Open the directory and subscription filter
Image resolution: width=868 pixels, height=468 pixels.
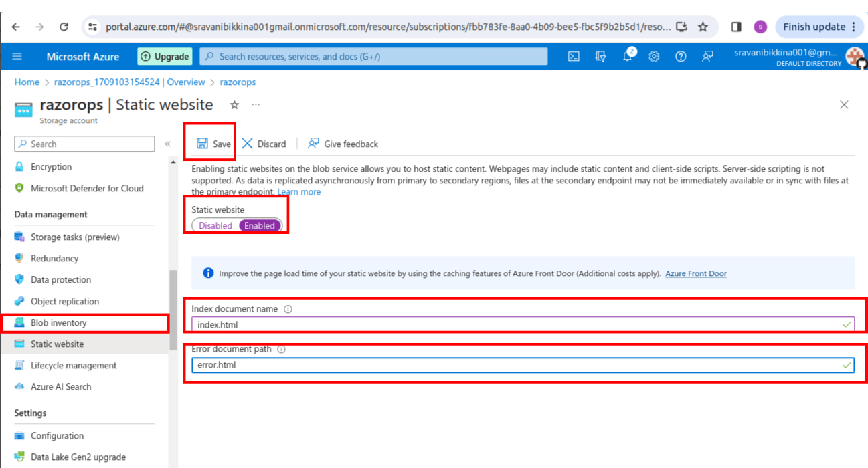pos(600,56)
